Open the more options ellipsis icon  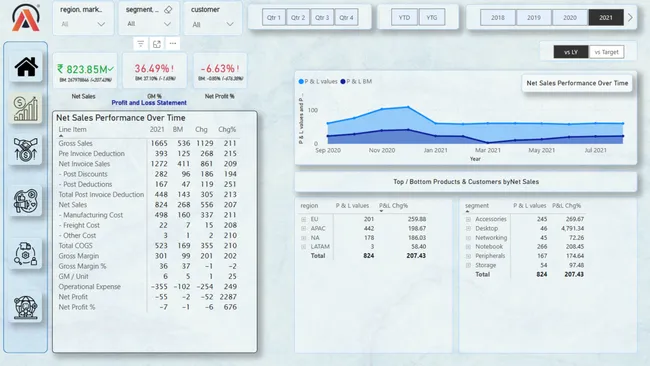point(173,44)
